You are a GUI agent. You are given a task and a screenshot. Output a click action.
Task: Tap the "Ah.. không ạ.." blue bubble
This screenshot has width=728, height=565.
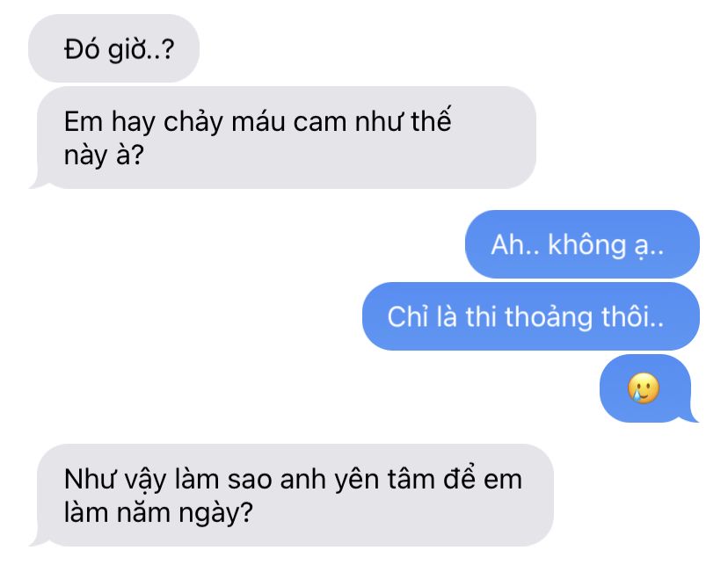582,244
